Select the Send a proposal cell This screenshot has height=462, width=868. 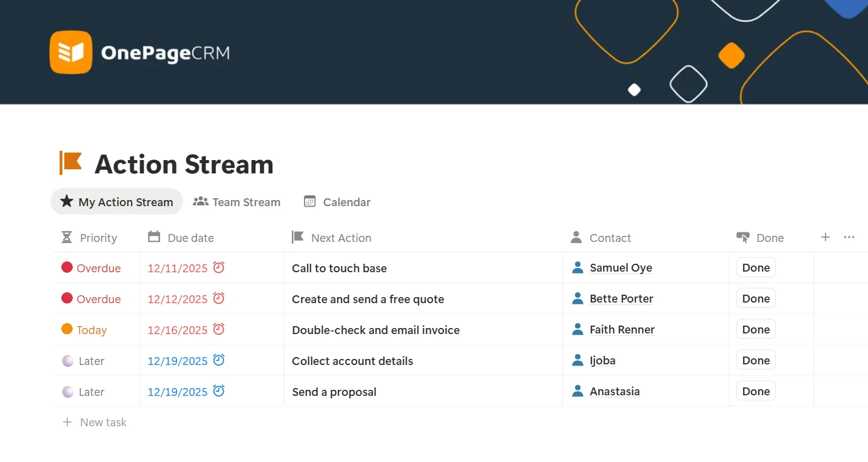(423, 392)
